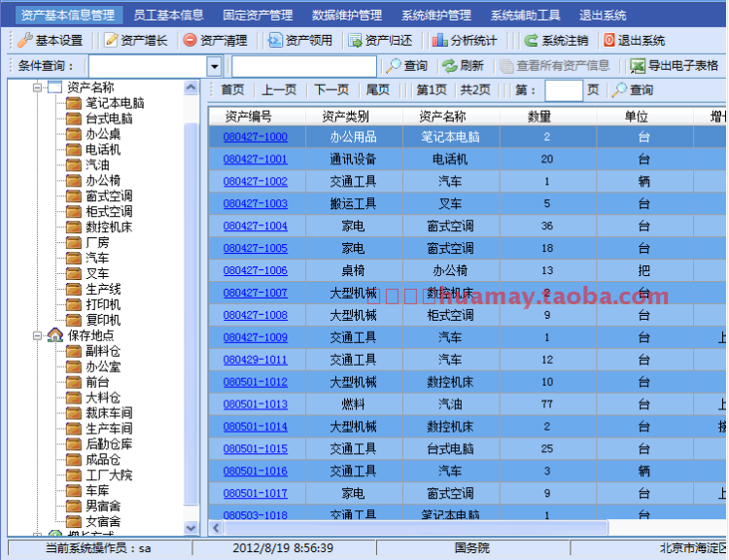Click the folder icon beside 打印机
The height and width of the screenshot is (560, 729).
(74, 304)
